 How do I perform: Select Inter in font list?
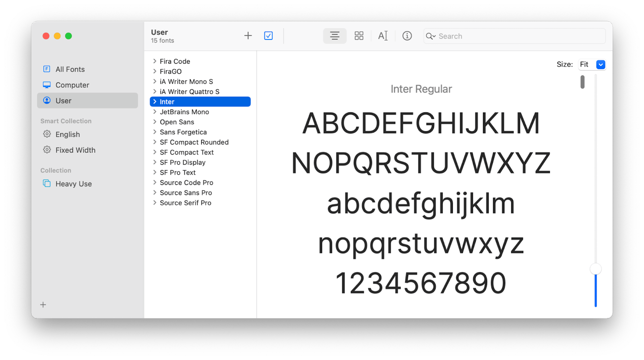200,101
